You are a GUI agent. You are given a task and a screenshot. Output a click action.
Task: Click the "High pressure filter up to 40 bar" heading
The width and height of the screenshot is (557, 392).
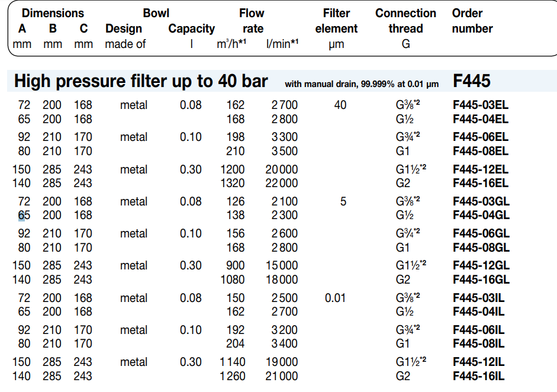[x=141, y=81]
